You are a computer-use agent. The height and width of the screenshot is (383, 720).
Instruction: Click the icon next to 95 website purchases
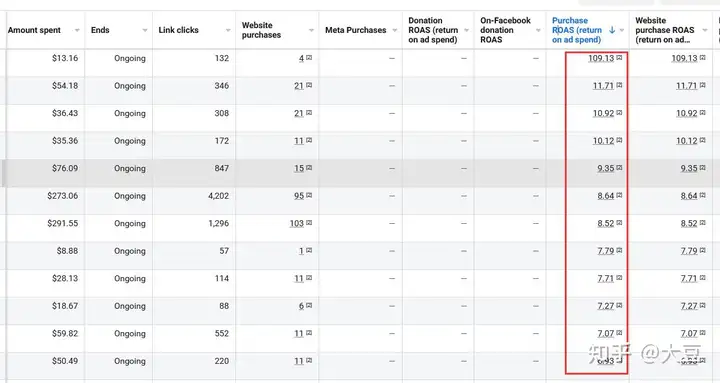coord(309,195)
